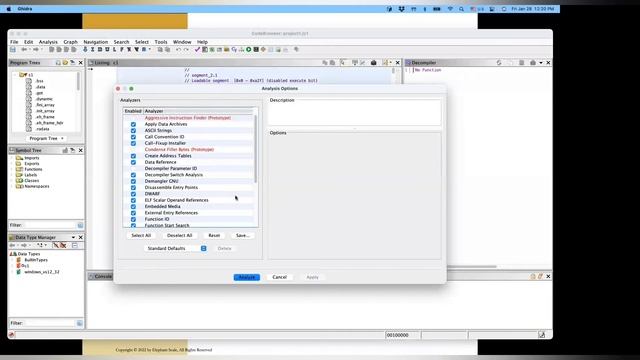Uncheck the Demangler GNU analyzer
640x360 pixels.
tap(133, 181)
